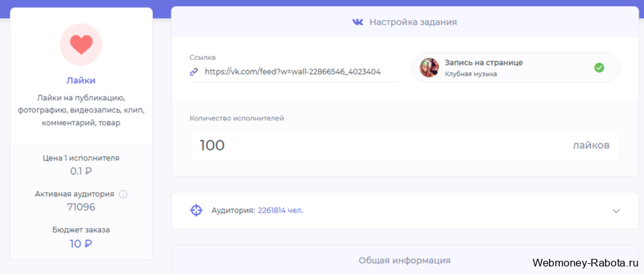The width and height of the screenshot is (644, 274).
Task: Click the Количество исполнителей label
Action: 236,118
